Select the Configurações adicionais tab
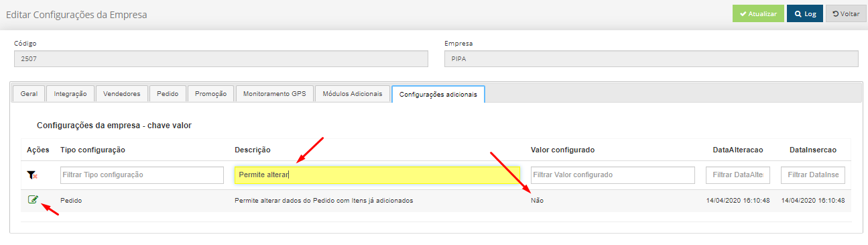 [x=438, y=95]
